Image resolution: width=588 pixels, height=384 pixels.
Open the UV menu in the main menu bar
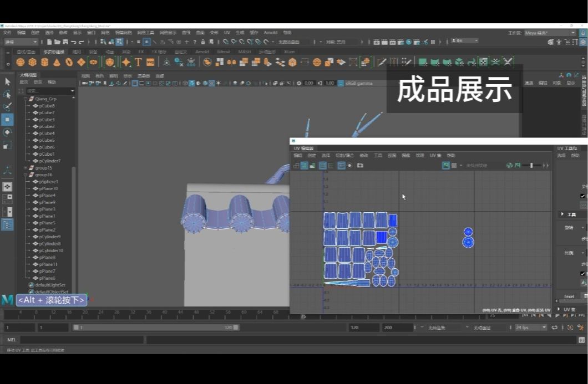tap(226, 32)
